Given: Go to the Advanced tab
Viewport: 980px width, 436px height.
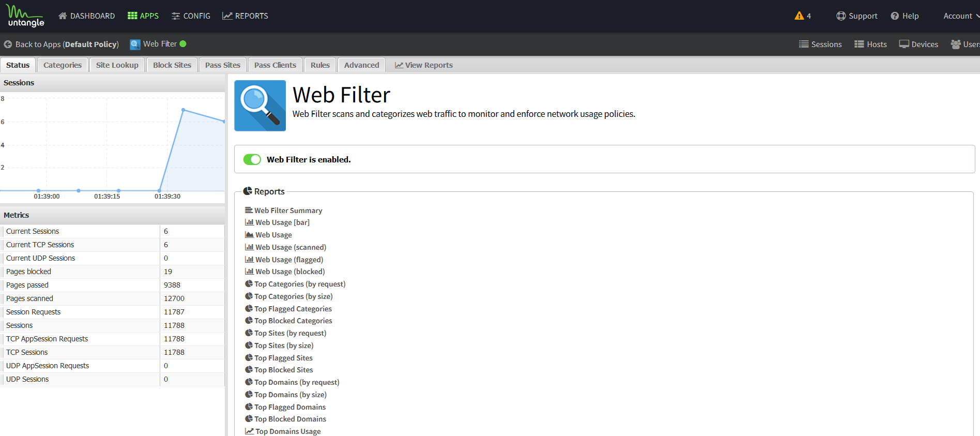Looking at the screenshot, I should [x=361, y=65].
